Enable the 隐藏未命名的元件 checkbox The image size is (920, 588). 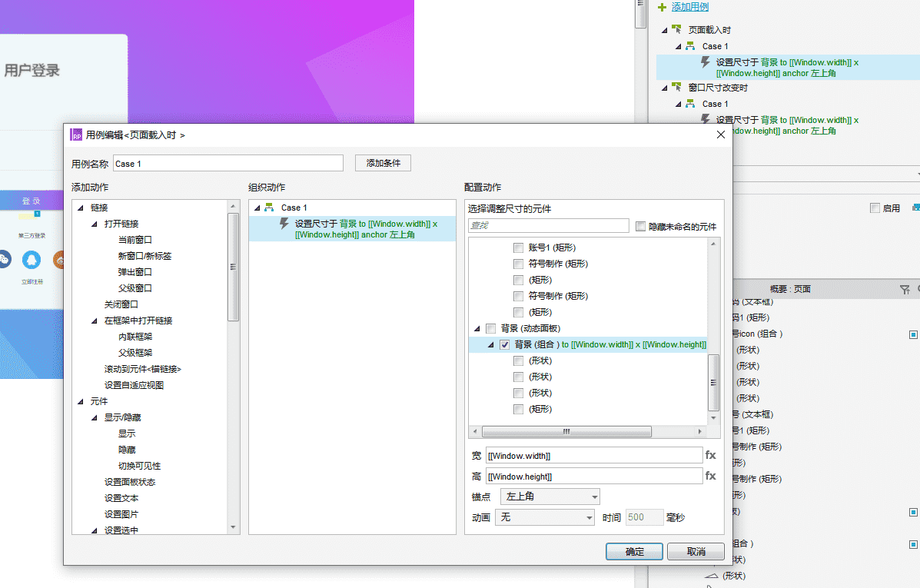pyautogui.click(x=641, y=227)
